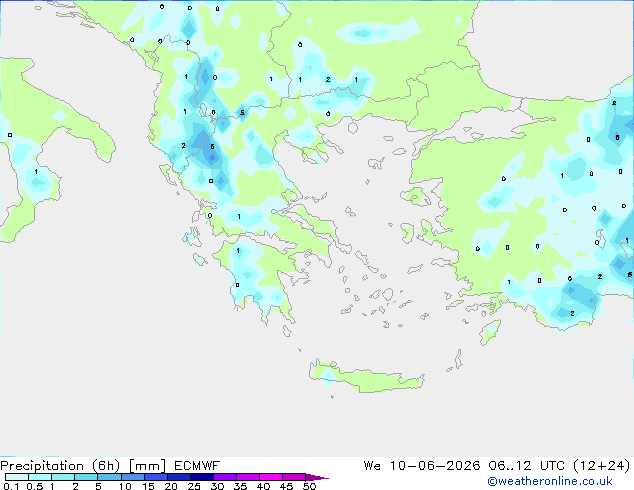Choose the 15–20 mm legend swatch
Viewport: 634px width, 490px height.
click(156, 477)
